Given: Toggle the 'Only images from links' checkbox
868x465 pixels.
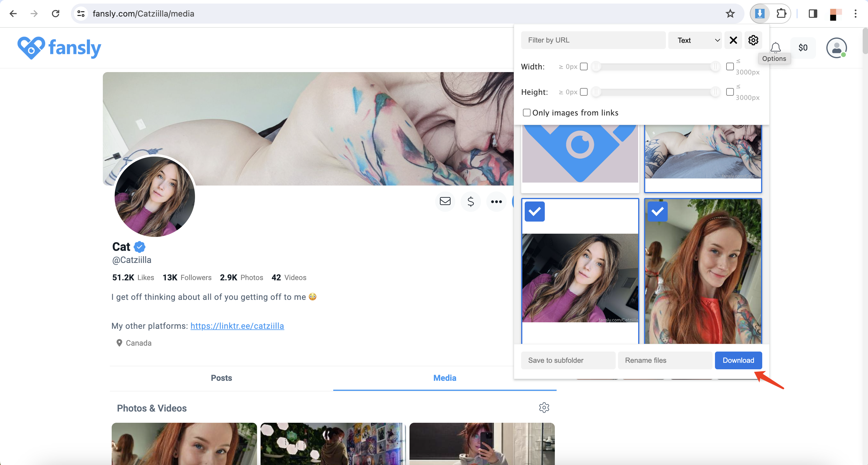Looking at the screenshot, I should click(526, 112).
